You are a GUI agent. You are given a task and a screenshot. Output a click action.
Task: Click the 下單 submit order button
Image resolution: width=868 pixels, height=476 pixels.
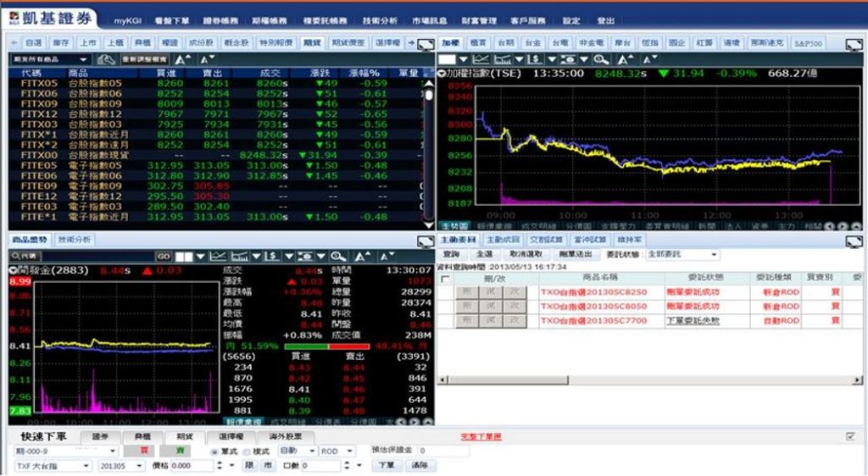386,465
